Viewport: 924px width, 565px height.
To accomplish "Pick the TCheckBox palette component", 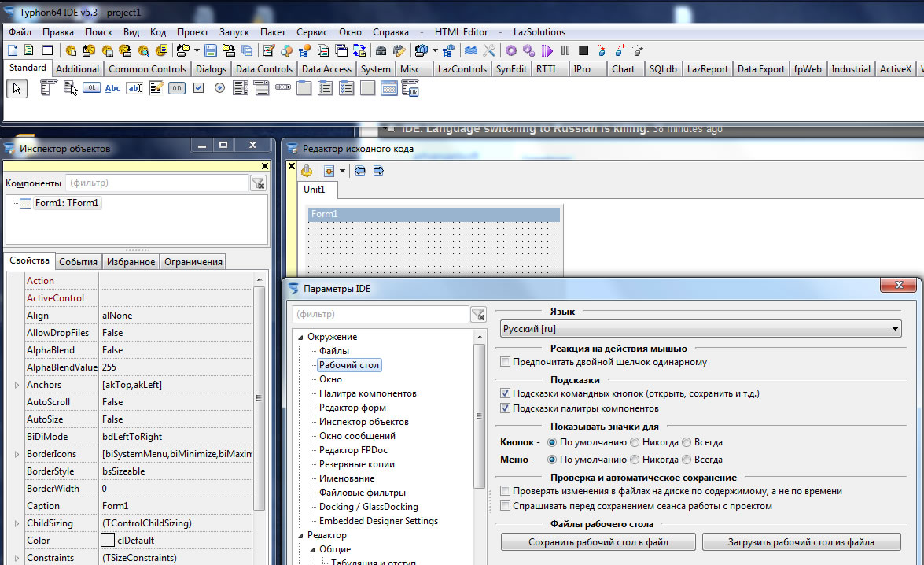I will pos(199,88).
